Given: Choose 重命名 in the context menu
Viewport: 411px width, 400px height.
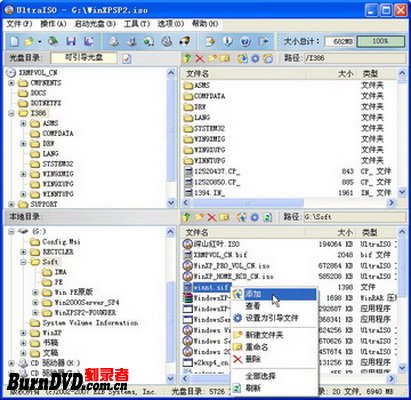Looking at the screenshot, I should pyautogui.click(x=274, y=347).
